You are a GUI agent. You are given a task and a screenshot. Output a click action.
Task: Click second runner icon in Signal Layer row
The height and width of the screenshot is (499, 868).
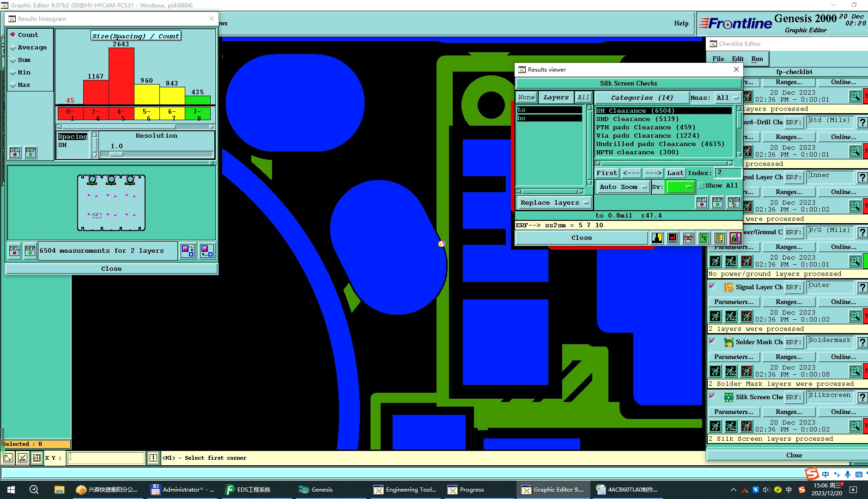pos(731,316)
